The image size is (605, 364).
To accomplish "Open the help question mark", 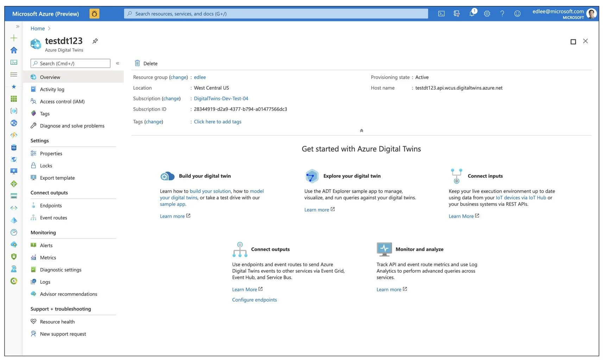I will 502,14.
